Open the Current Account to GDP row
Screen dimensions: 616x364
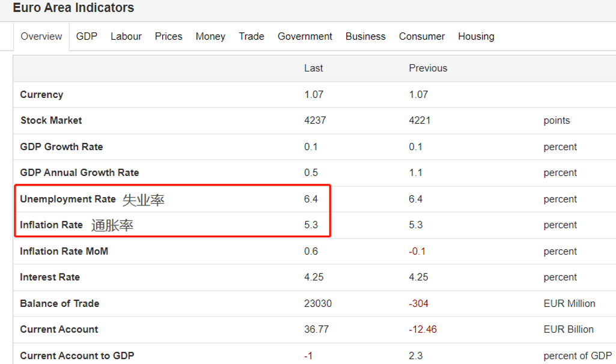(x=77, y=356)
